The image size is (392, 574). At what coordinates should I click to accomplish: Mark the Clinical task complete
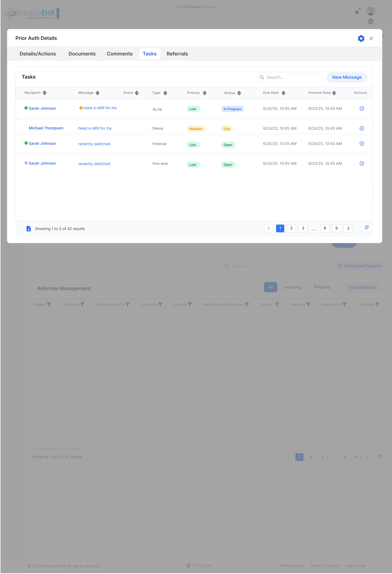point(362,128)
